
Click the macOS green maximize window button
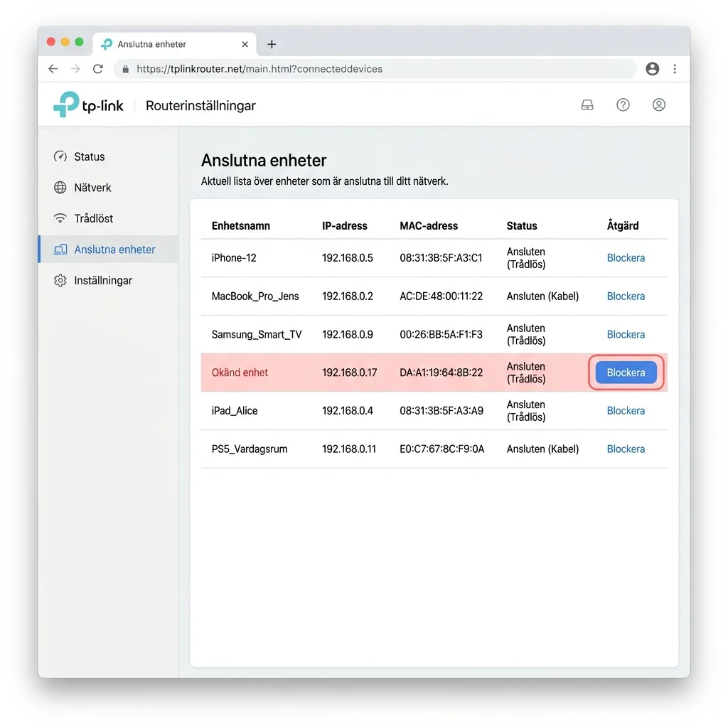click(x=80, y=42)
